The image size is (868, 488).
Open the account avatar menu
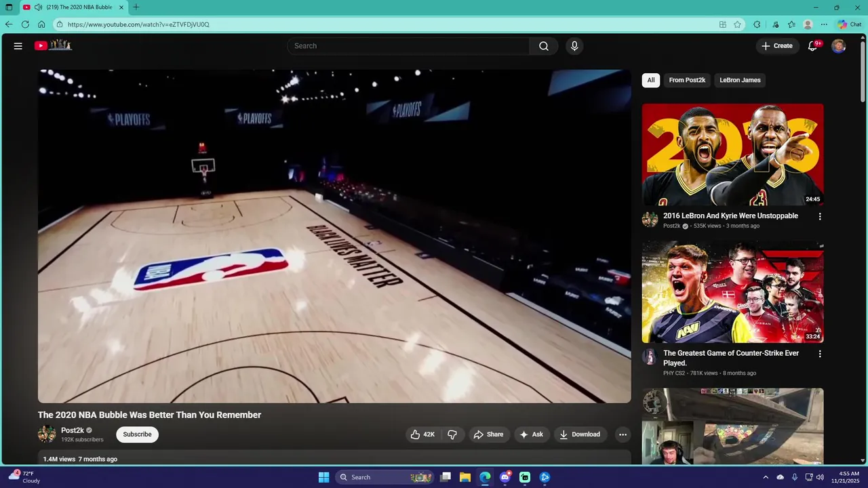(839, 46)
